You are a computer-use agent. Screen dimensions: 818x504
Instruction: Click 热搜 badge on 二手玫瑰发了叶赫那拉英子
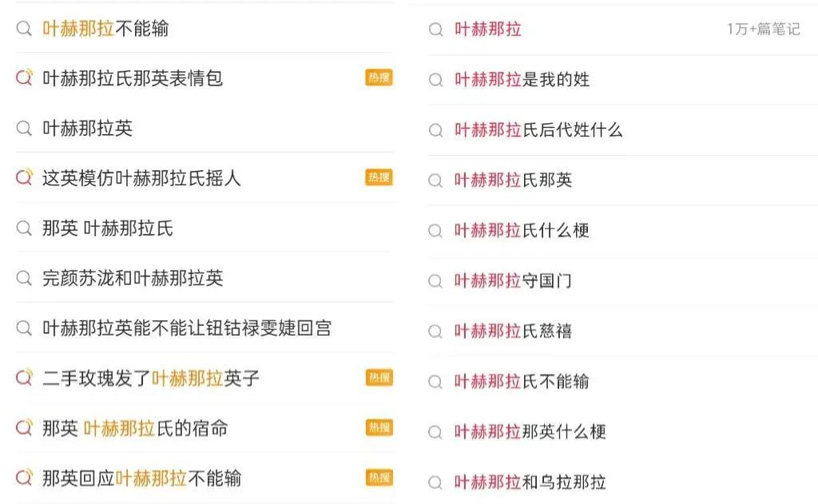[379, 378]
